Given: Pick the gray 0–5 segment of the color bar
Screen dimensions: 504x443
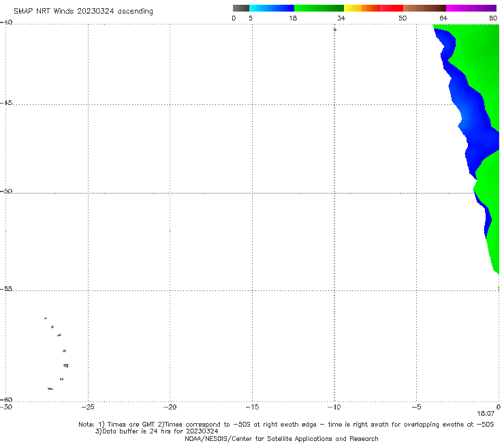Looking at the screenshot, I should (x=241, y=8).
